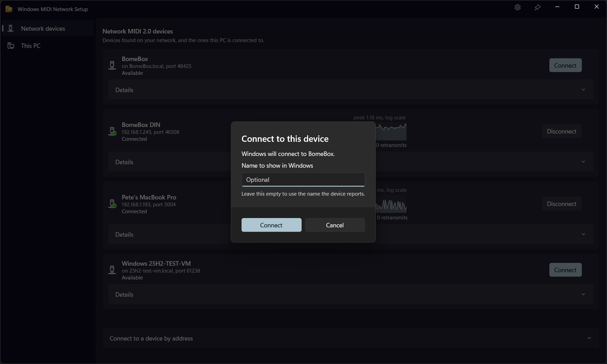Focus the Name to show in Windows field
Viewport: 607px width, 364px height.
point(303,179)
